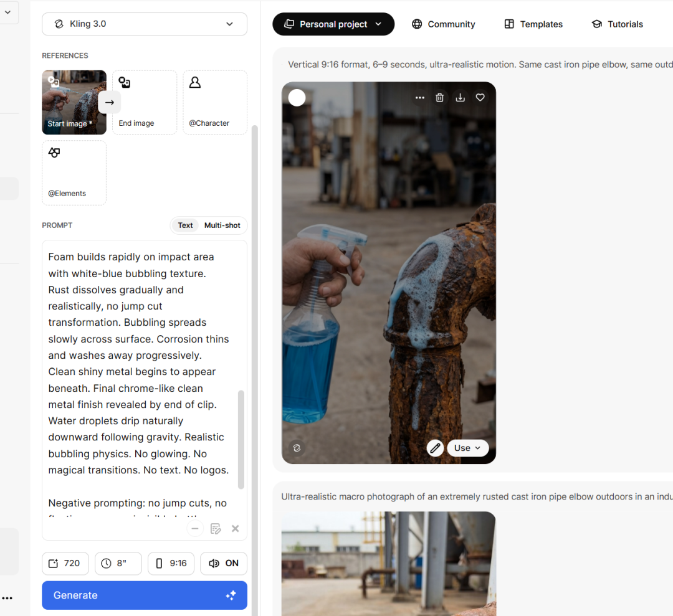Set the 8 second duration option
This screenshot has height=616, width=673.
point(118,563)
